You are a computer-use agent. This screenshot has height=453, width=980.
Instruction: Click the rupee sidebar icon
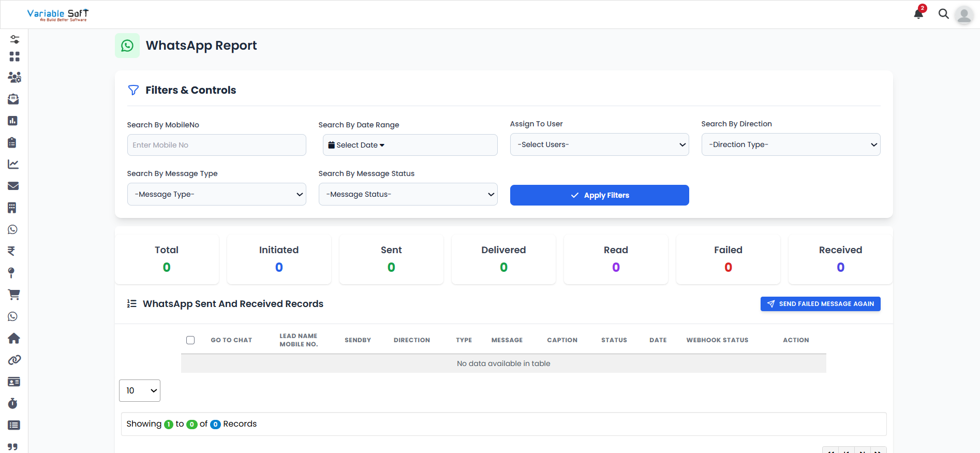click(11, 251)
